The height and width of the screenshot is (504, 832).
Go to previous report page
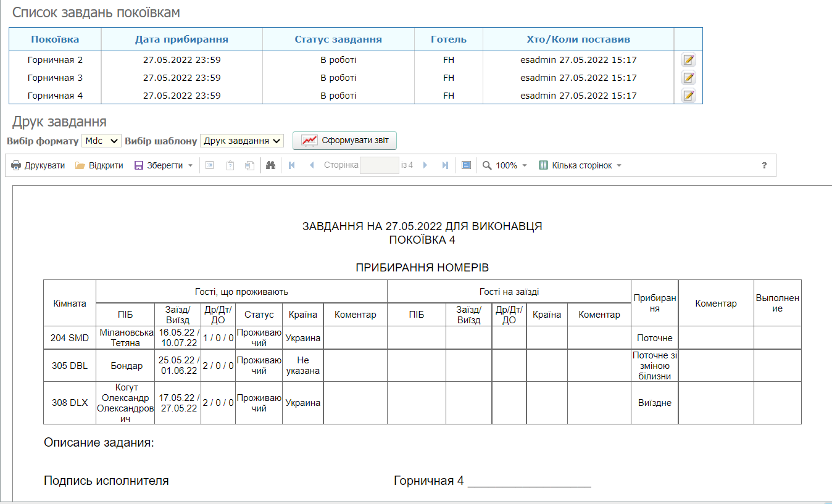click(x=312, y=165)
